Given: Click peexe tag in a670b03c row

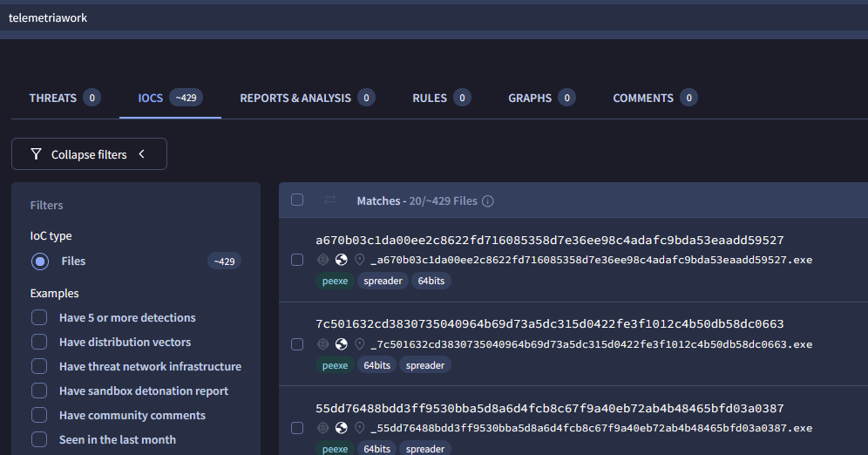Looking at the screenshot, I should [x=335, y=281].
